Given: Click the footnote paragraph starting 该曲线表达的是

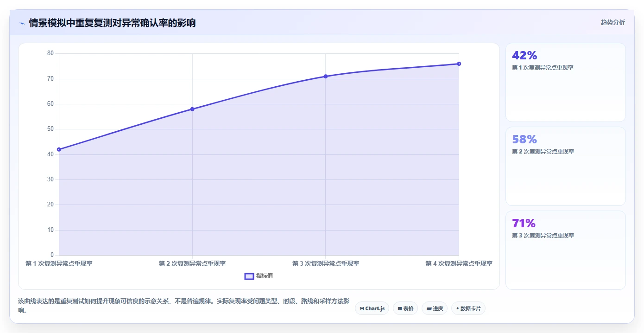Looking at the screenshot, I should [x=183, y=306].
